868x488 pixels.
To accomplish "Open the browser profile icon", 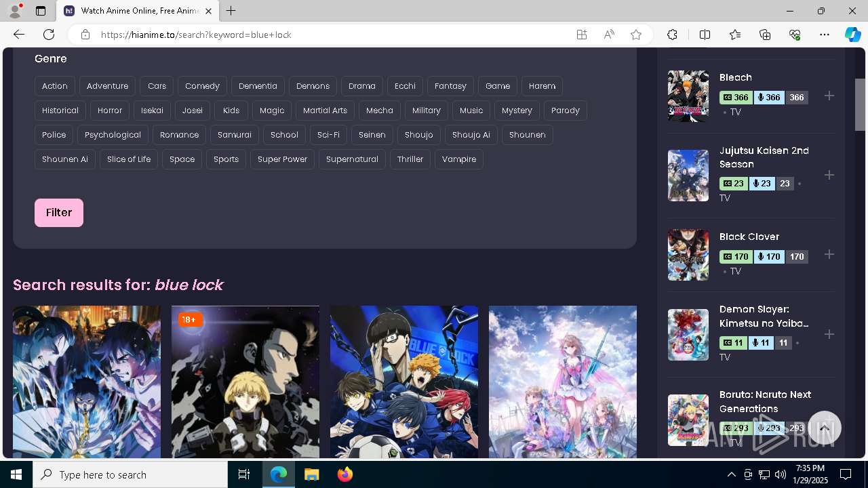I will (x=15, y=11).
